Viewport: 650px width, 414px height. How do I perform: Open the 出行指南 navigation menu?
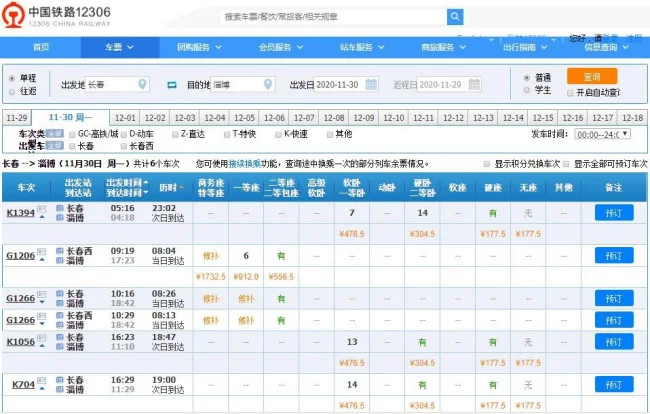click(x=525, y=47)
